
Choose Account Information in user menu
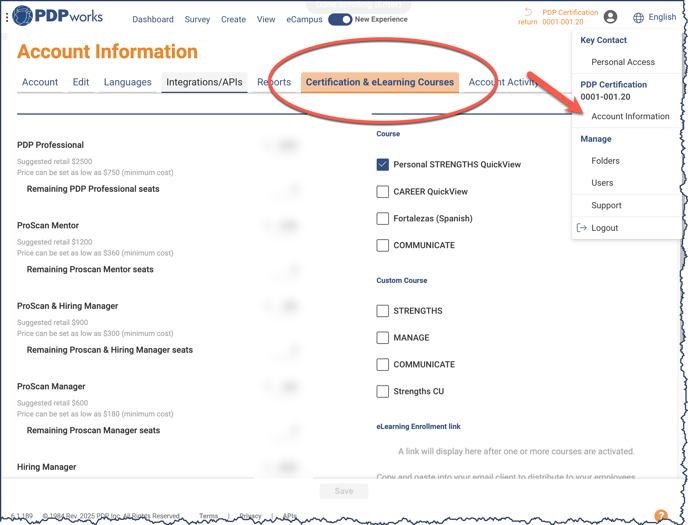[x=631, y=116]
